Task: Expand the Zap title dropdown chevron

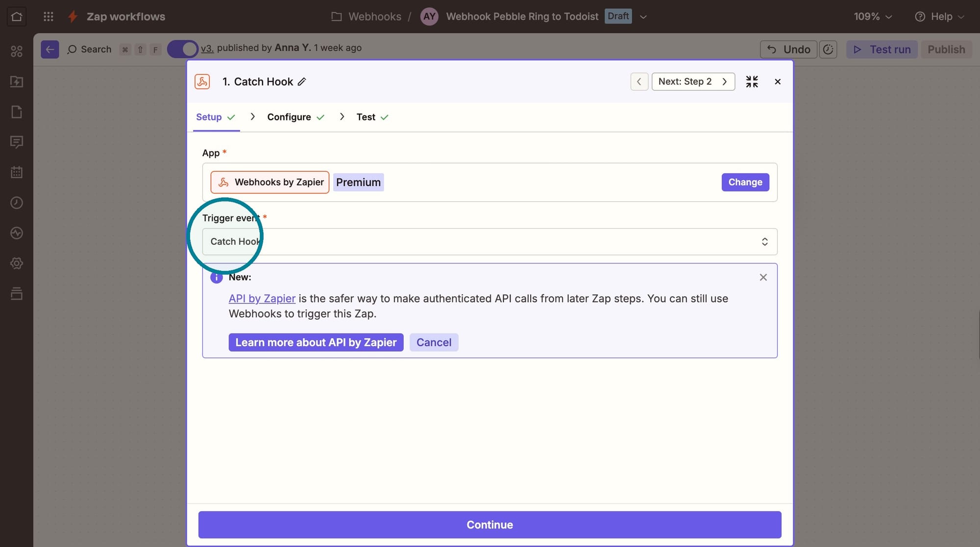Action: tap(643, 17)
